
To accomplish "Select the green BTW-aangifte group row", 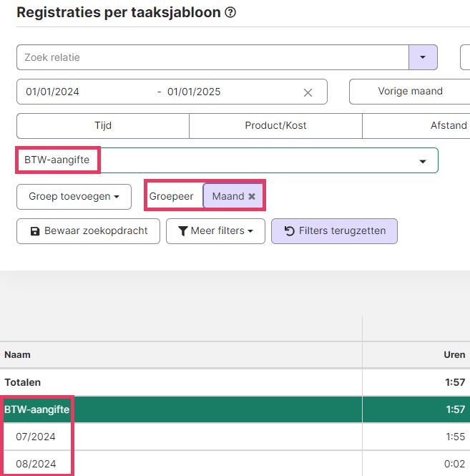I will 235,409.
